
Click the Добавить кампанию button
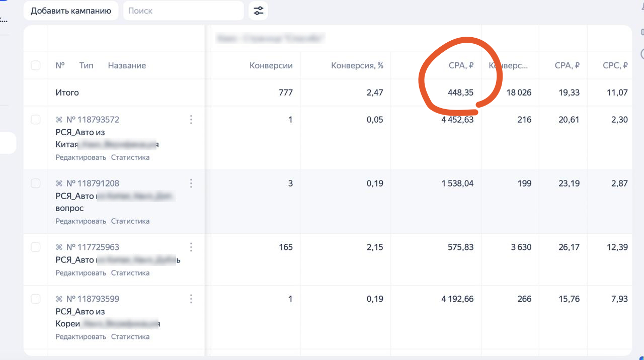click(x=71, y=11)
